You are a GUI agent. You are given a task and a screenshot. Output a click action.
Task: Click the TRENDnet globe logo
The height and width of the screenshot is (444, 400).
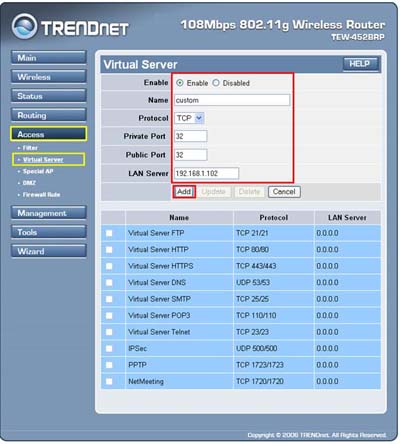24,27
